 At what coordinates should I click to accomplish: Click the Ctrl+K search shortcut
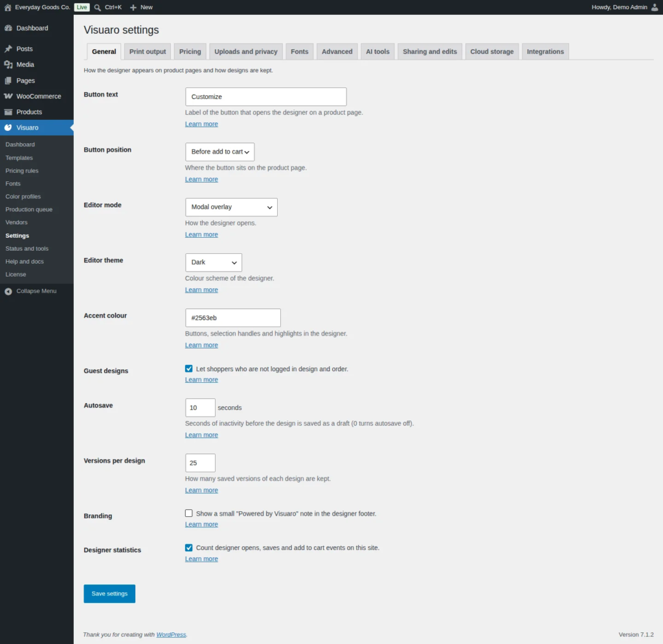tap(113, 7)
